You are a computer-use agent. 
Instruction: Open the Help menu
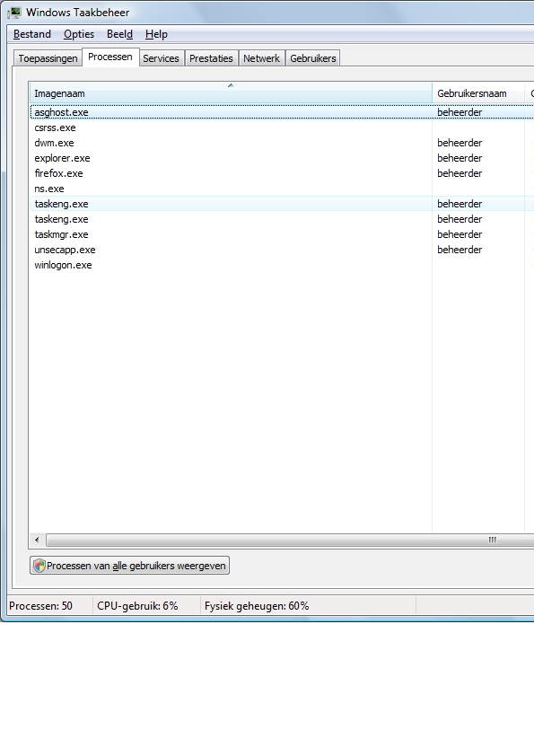point(156,34)
